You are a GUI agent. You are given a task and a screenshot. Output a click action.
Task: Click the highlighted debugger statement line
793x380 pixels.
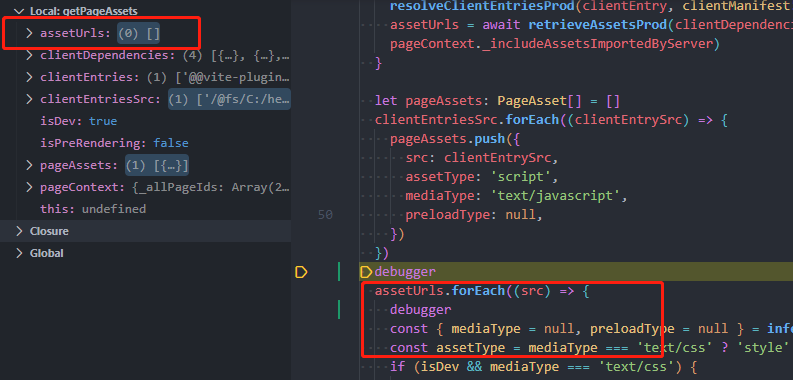pyautogui.click(x=576, y=272)
